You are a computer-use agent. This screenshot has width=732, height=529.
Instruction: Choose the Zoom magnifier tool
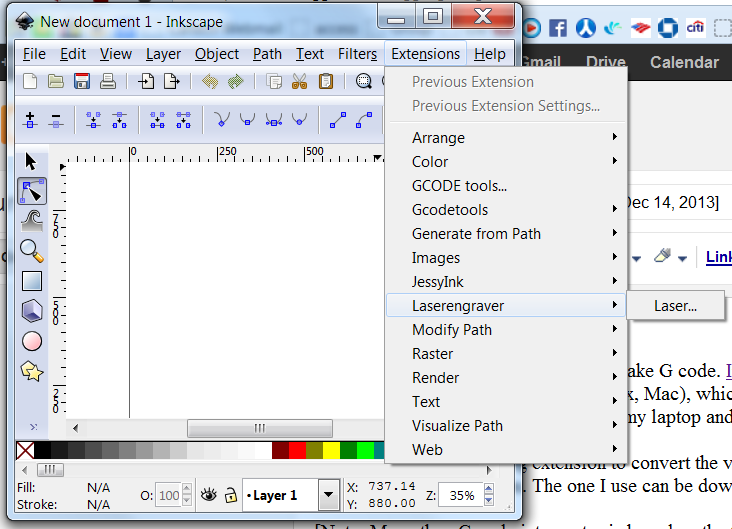31,251
